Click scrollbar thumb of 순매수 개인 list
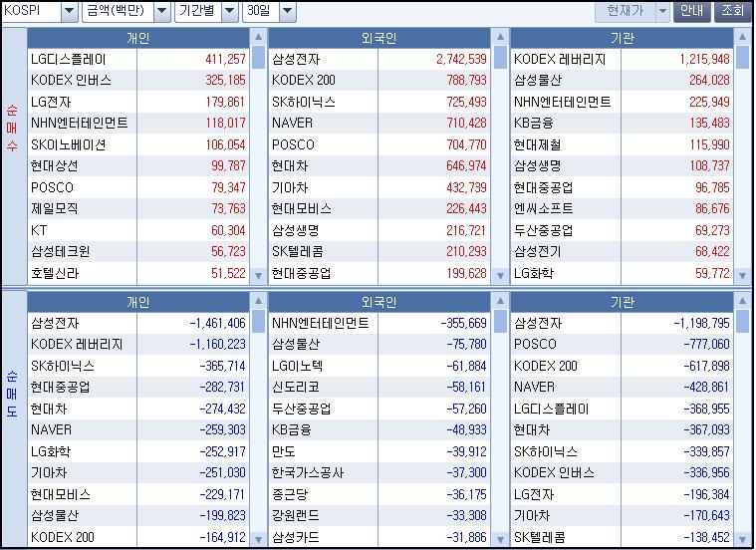Viewport: 756px width, 550px height. [x=258, y=58]
